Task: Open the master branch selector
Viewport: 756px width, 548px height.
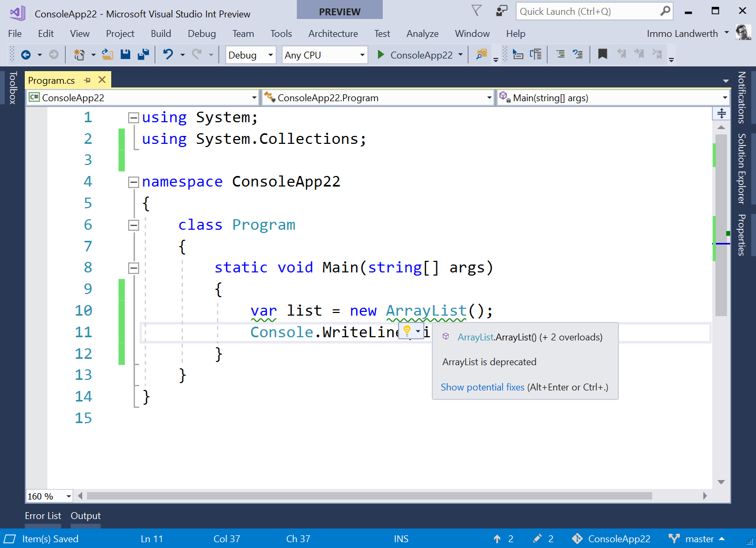Action: pyautogui.click(x=696, y=539)
